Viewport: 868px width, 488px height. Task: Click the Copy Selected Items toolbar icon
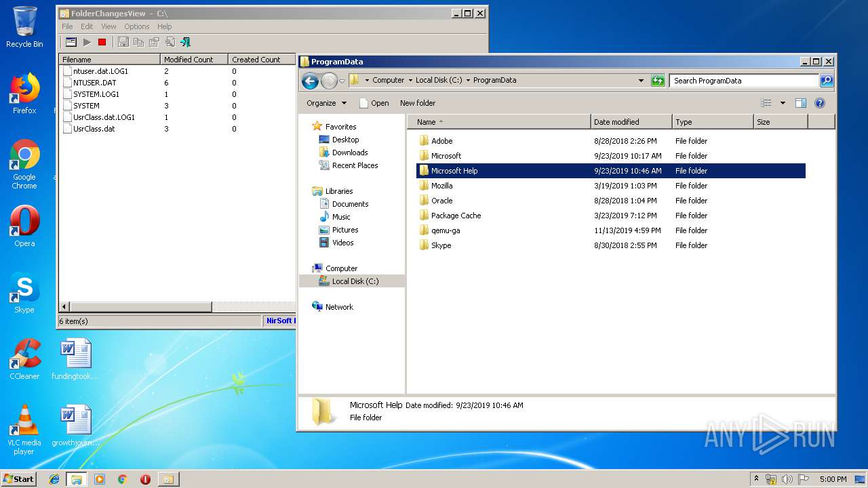click(138, 42)
